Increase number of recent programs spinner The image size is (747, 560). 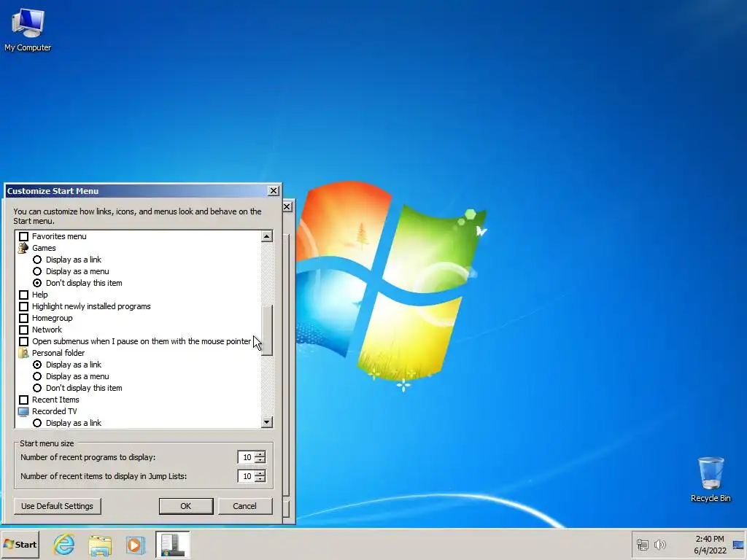tap(260, 454)
